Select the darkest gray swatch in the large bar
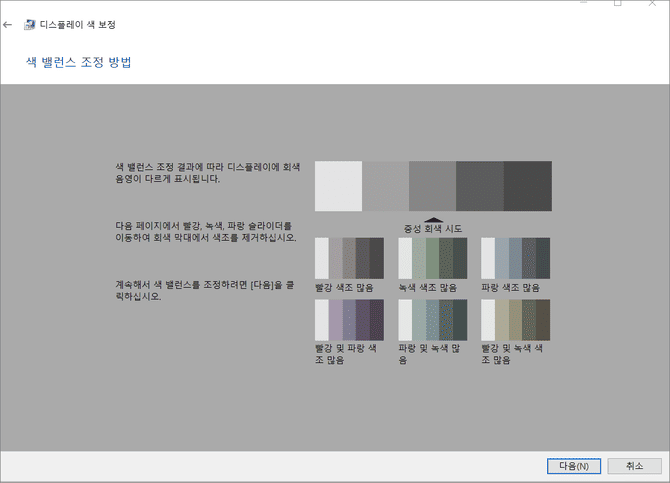The height and width of the screenshot is (483, 670). (528, 186)
